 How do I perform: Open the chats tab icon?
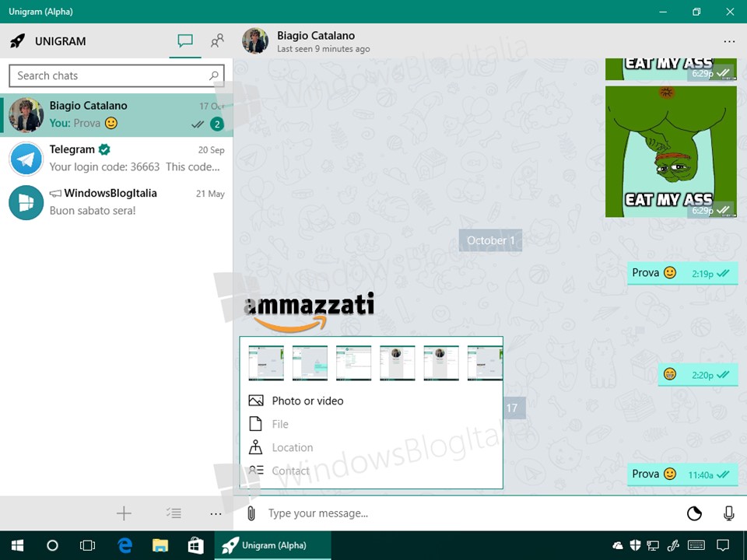[x=185, y=41]
